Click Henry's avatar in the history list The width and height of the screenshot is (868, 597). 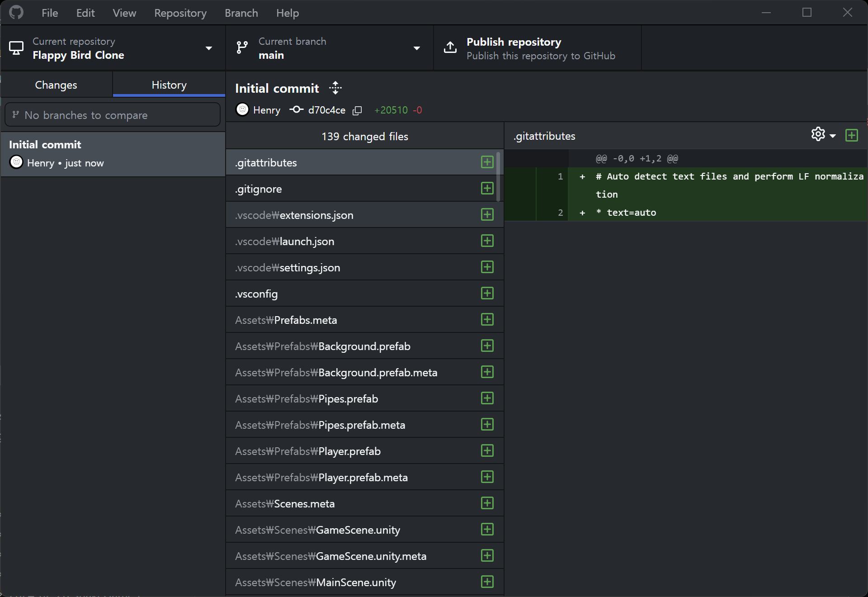[x=16, y=162]
